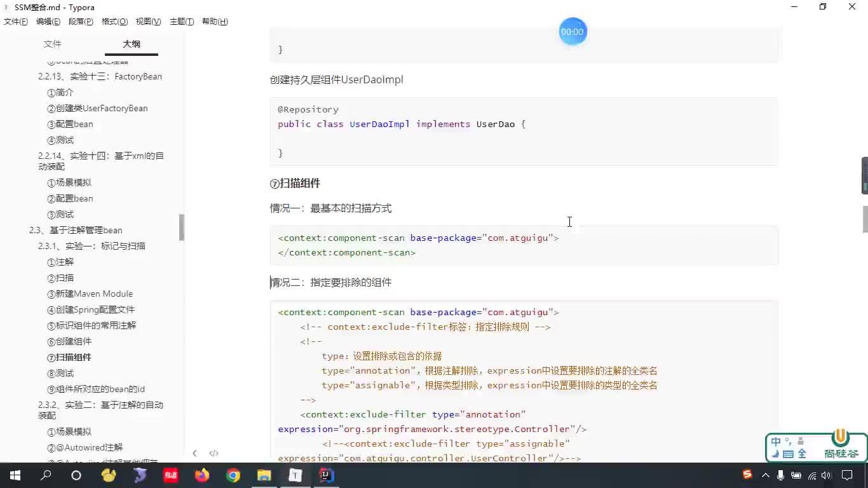868x488 pixels.
Task: Open 主题(T) menu
Action: point(182,22)
